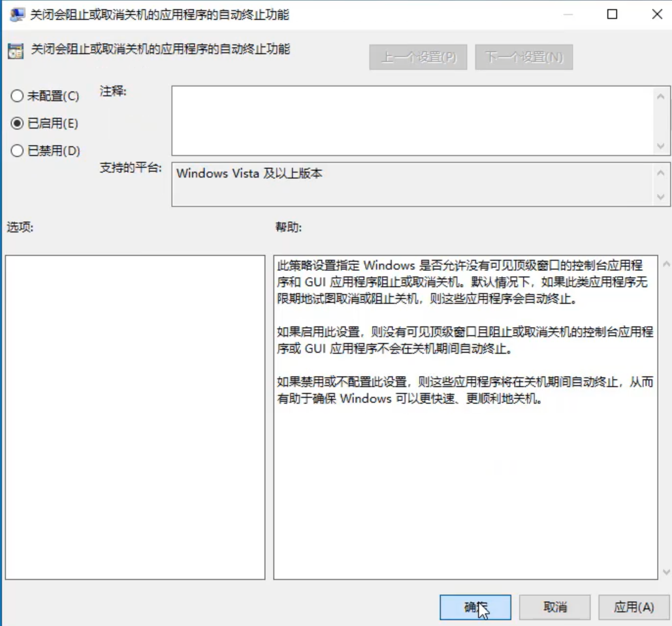Click the policy window icon in the title bar
Screen dimensions: 672x626
pos(16,14)
